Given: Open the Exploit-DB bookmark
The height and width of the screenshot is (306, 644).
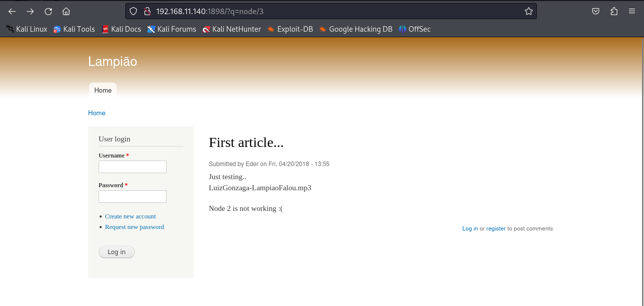Looking at the screenshot, I should (290, 29).
